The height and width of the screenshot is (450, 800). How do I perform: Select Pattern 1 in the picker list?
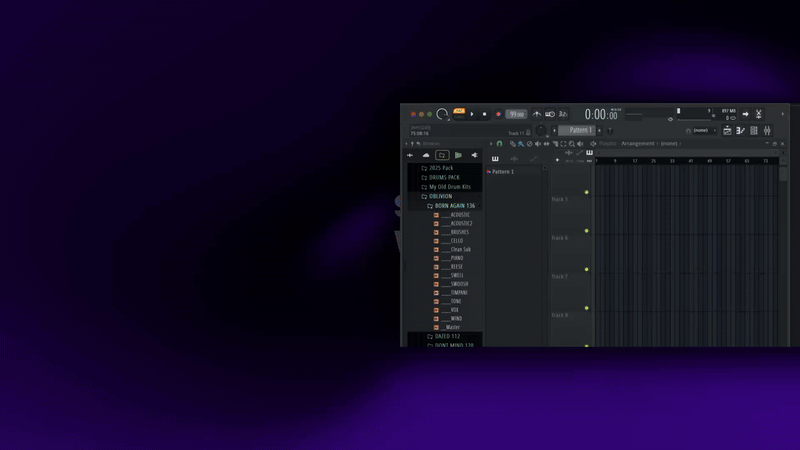tap(502, 172)
